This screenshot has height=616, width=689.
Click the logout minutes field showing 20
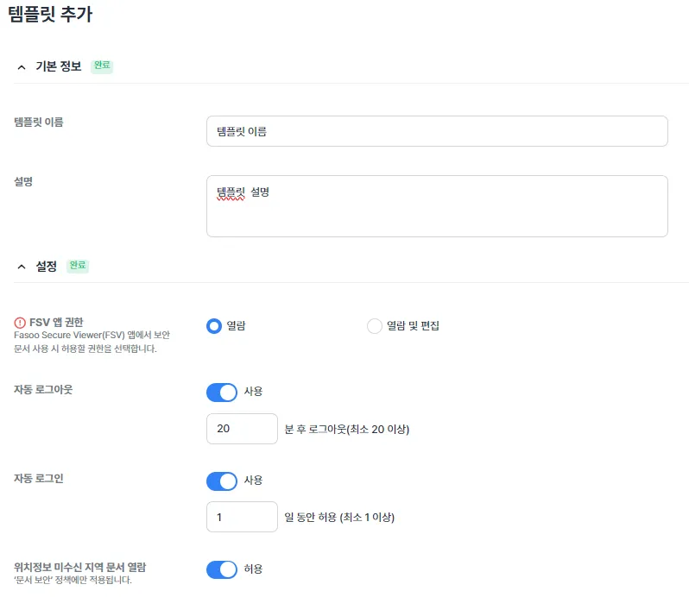click(242, 429)
